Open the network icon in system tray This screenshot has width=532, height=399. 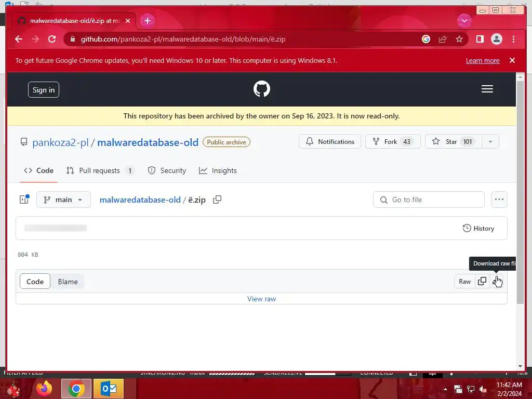(471, 389)
